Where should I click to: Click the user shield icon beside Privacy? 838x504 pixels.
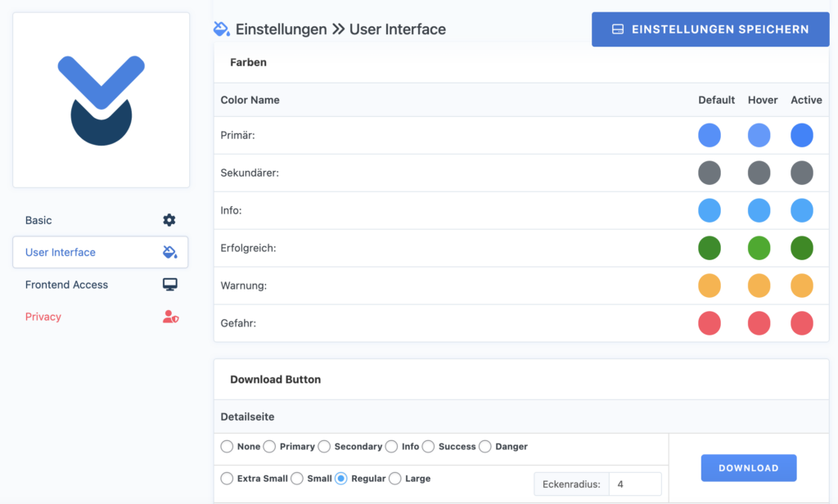(x=170, y=317)
